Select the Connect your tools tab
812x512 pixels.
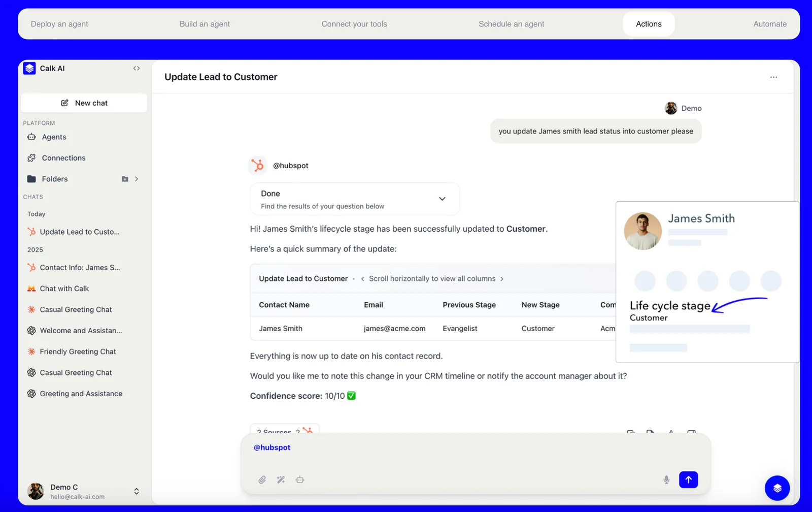354,24
